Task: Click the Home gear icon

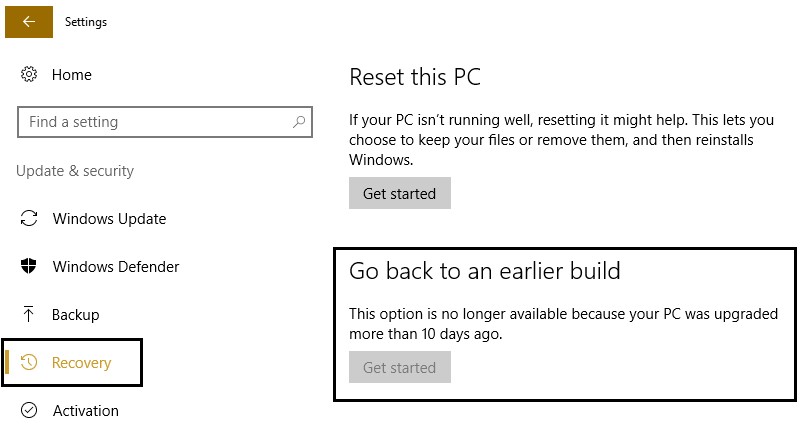Action: click(x=29, y=75)
